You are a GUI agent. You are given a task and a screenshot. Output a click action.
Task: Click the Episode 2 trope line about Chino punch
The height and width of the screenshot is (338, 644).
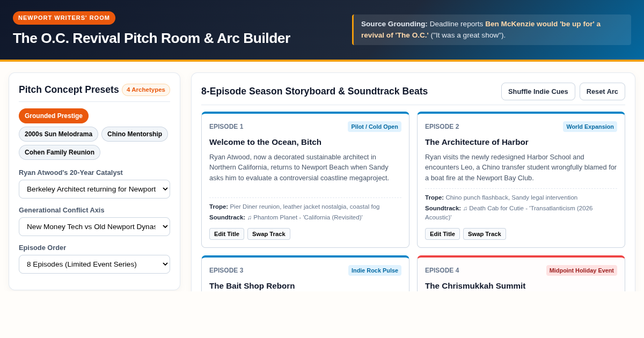pos(501,197)
